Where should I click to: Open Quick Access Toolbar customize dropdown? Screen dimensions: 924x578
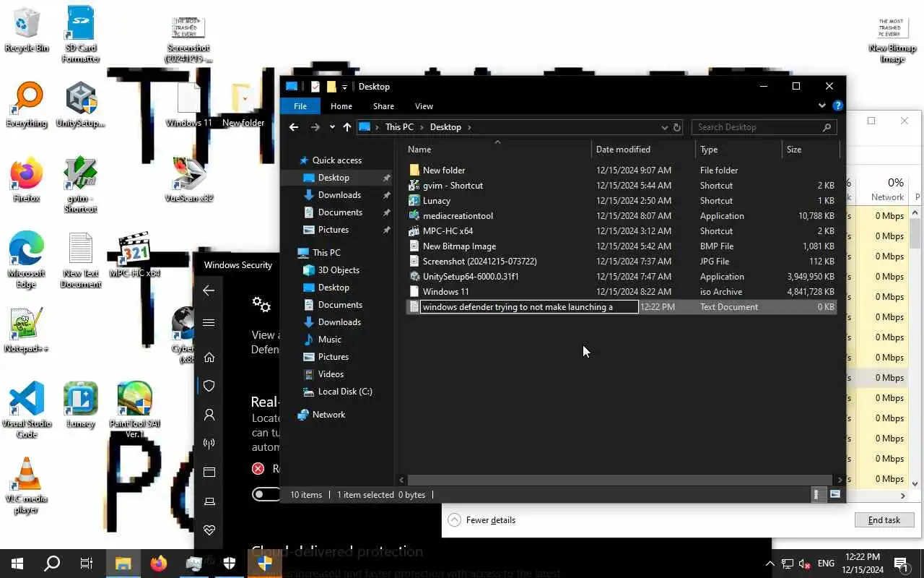(344, 87)
